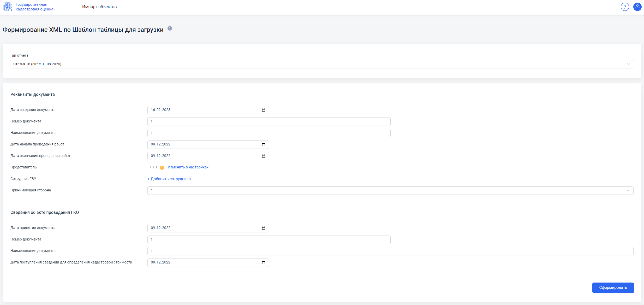The image size is (644, 305).
Task: Click the small help tooltip beside page title
Action: tap(170, 28)
